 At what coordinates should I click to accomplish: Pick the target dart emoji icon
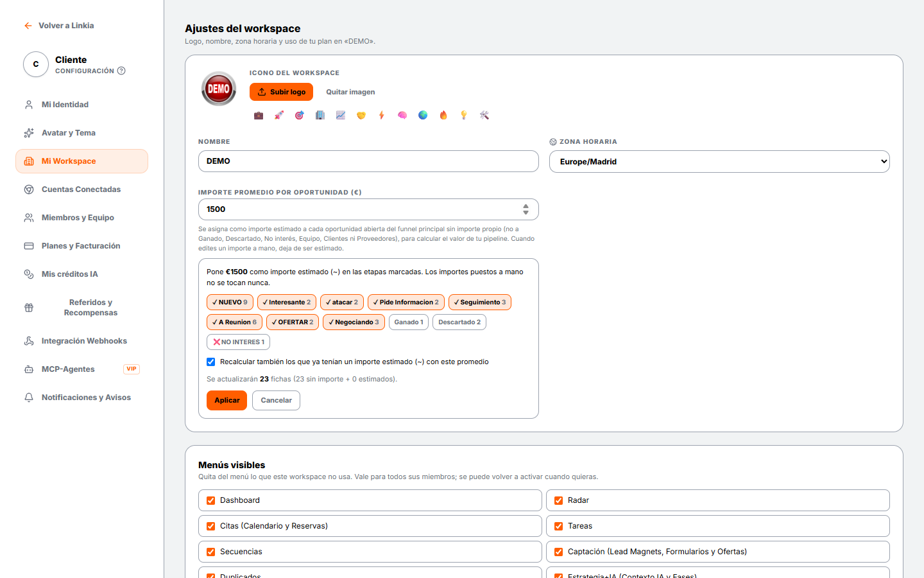click(300, 116)
